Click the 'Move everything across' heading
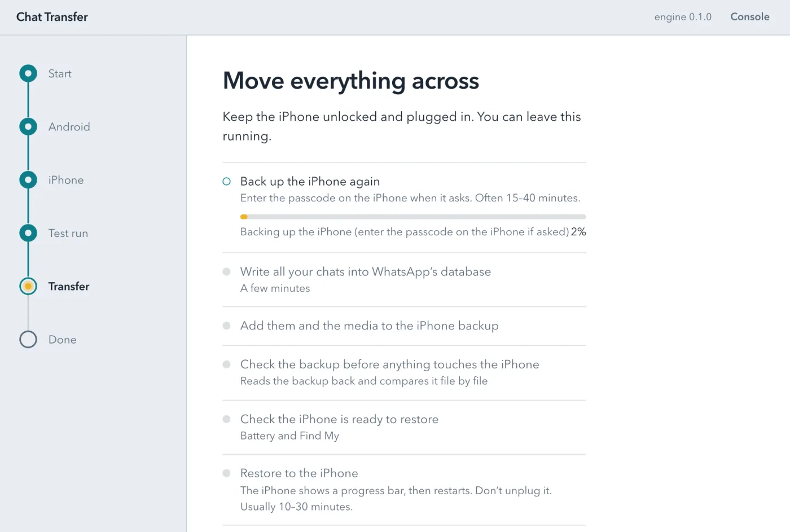790x532 pixels. (x=351, y=81)
